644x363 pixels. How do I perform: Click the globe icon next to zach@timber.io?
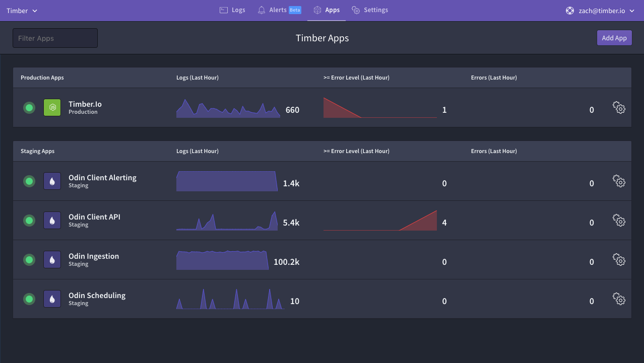click(570, 10)
